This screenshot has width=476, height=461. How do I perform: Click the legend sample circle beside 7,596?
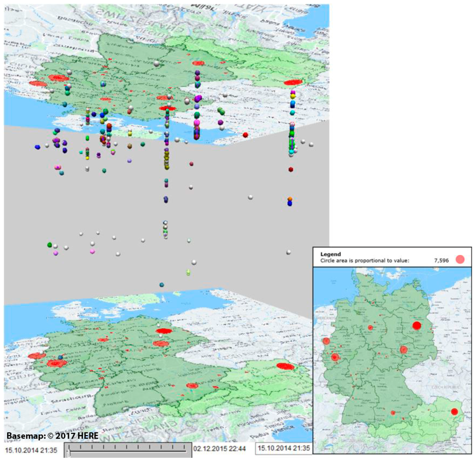(x=460, y=259)
